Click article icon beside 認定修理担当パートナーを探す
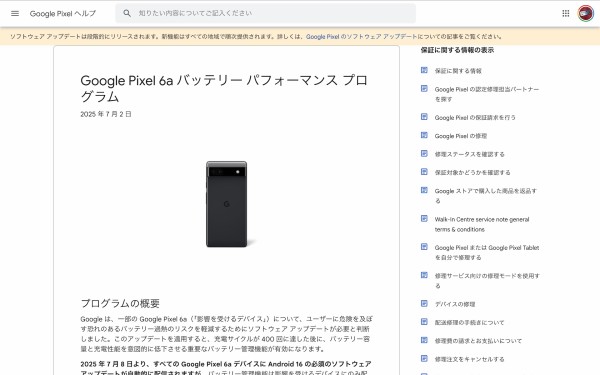Image resolution: width=600 pixels, height=375 pixels. tap(424, 88)
